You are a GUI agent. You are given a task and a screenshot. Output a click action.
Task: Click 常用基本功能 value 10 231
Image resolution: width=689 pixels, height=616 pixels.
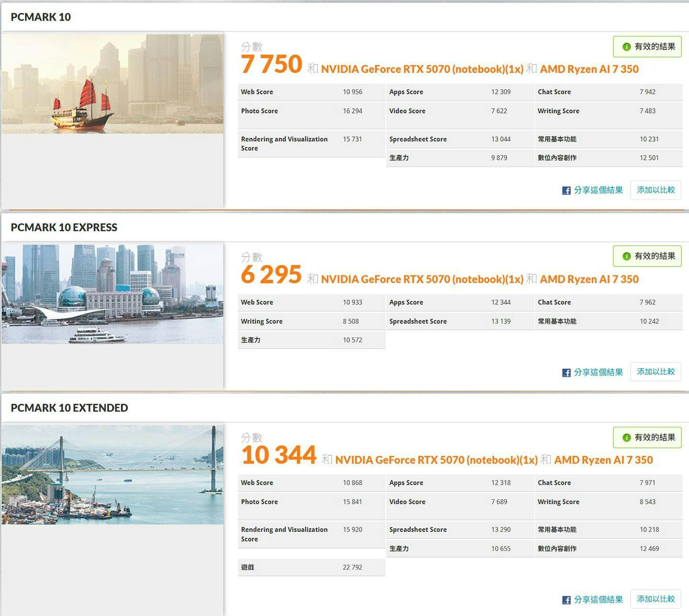649,139
